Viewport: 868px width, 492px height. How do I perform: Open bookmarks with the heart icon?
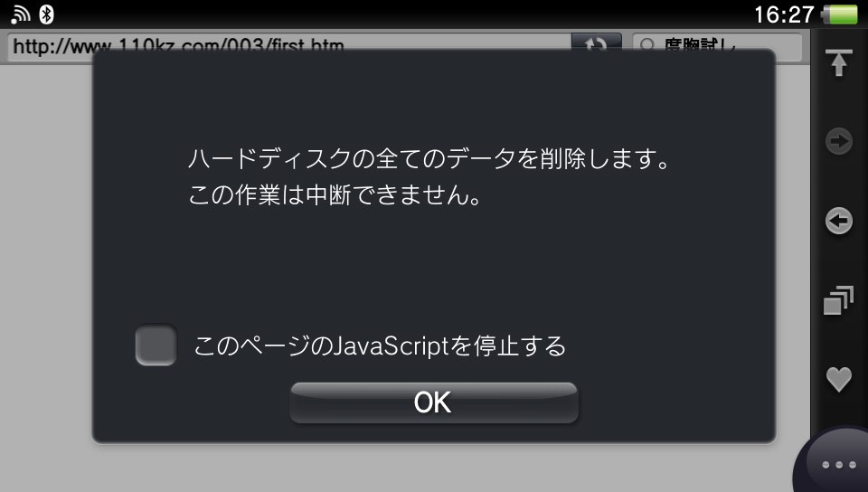coord(839,380)
